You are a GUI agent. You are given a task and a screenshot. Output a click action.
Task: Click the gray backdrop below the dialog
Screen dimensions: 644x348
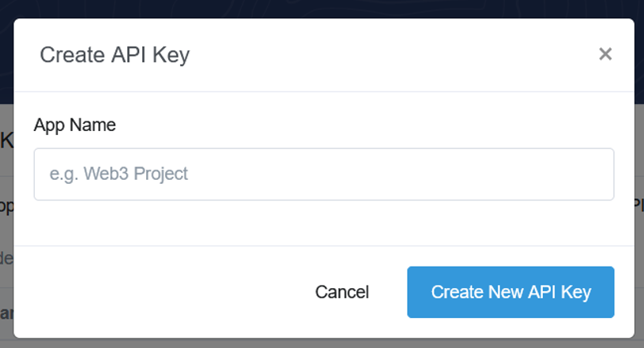click(x=322, y=343)
